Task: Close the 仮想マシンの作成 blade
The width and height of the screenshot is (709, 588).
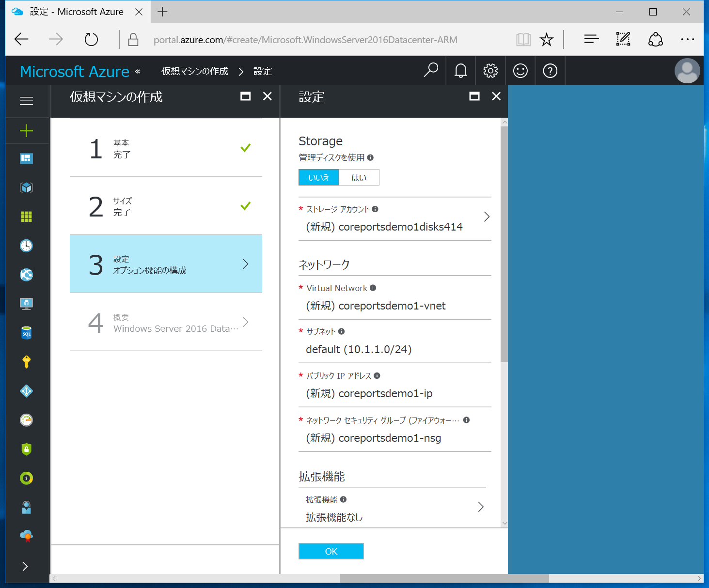Action: pyautogui.click(x=268, y=96)
